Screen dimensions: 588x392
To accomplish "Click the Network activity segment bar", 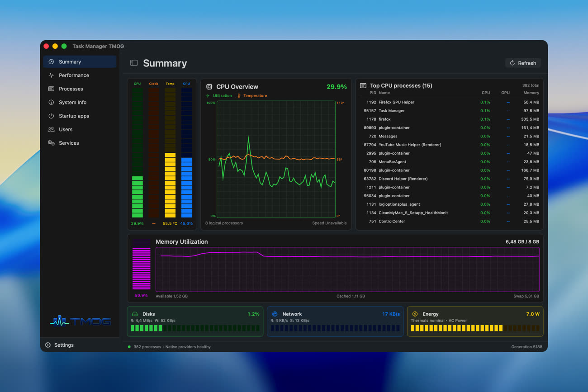I will (335, 328).
